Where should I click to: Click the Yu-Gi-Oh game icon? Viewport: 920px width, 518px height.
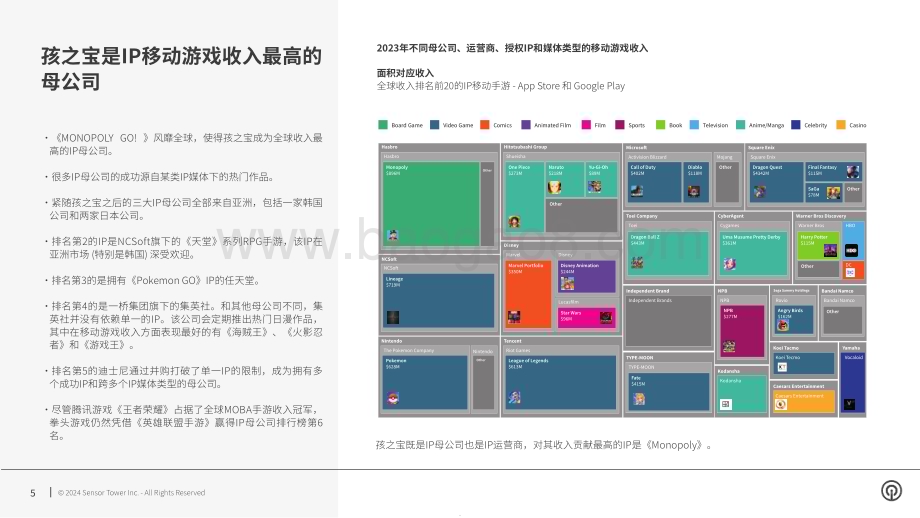(594, 187)
